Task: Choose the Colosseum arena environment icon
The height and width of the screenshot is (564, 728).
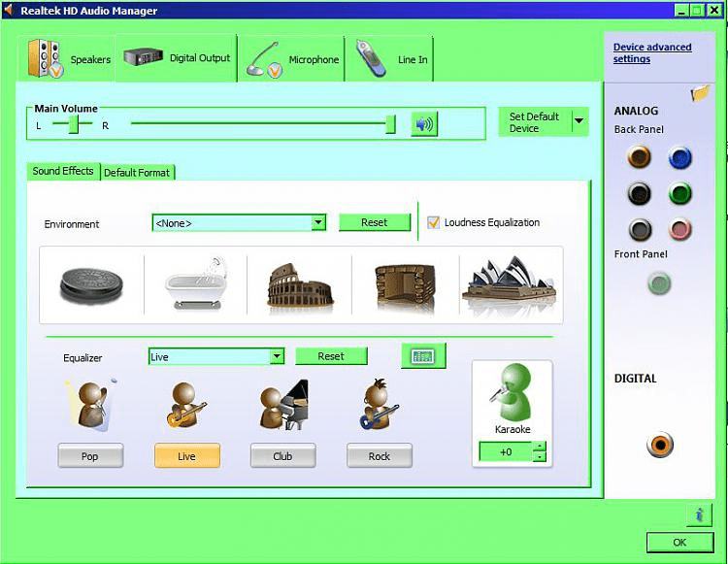Action: coord(299,283)
